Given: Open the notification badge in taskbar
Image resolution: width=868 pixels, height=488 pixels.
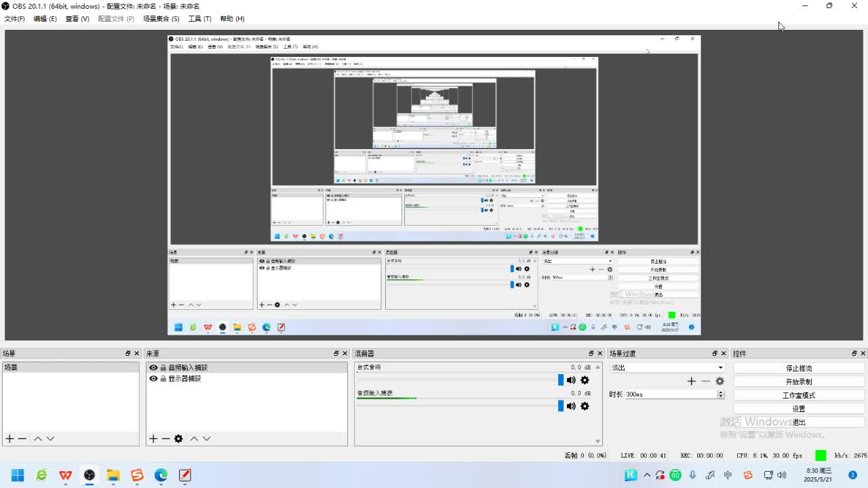Looking at the screenshot, I should click(x=853, y=475).
